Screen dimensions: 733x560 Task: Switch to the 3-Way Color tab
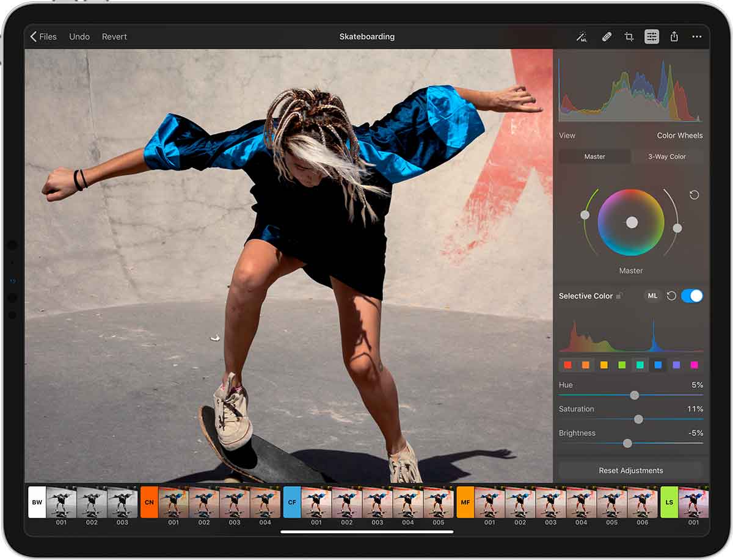(x=666, y=156)
